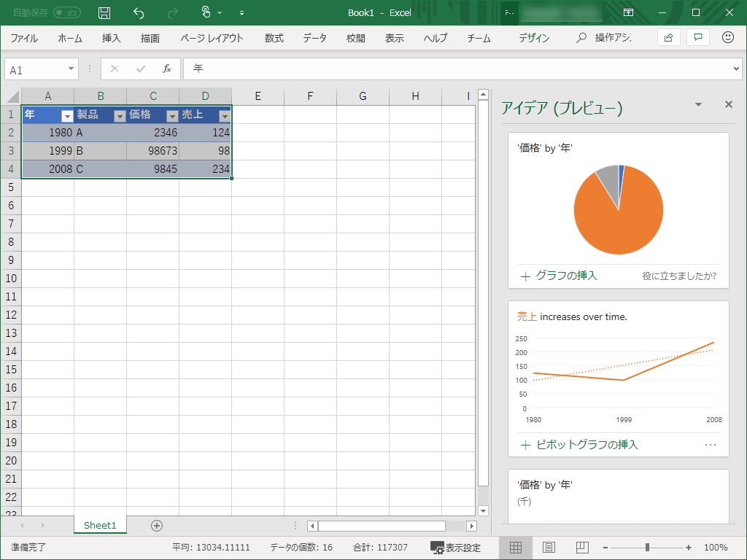This screenshot has height=560, width=747.
Task: Open the ファイル menu
Action: click(24, 38)
